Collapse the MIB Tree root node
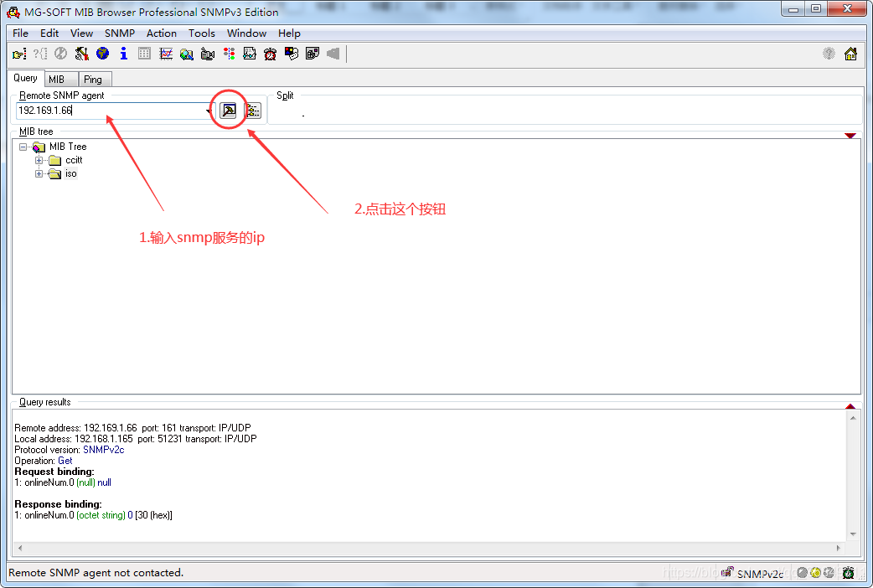This screenshot has width=873, height=588. (23, 147)
